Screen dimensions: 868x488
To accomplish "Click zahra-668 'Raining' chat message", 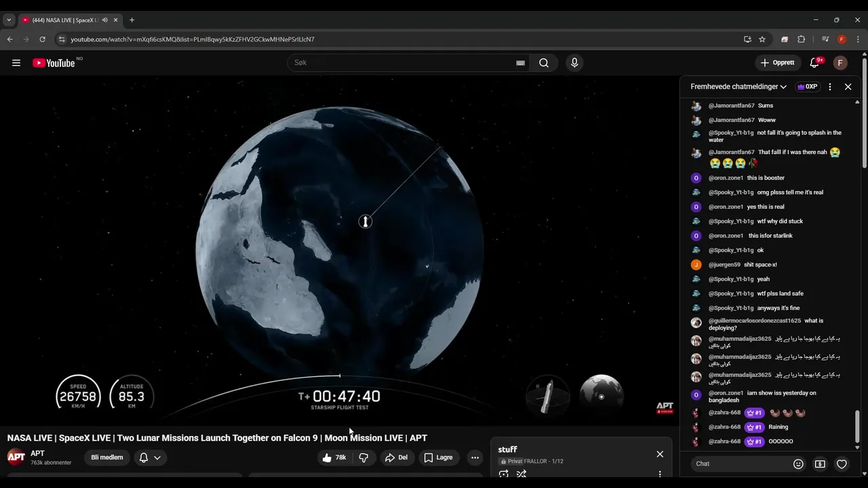I will 778,427.
